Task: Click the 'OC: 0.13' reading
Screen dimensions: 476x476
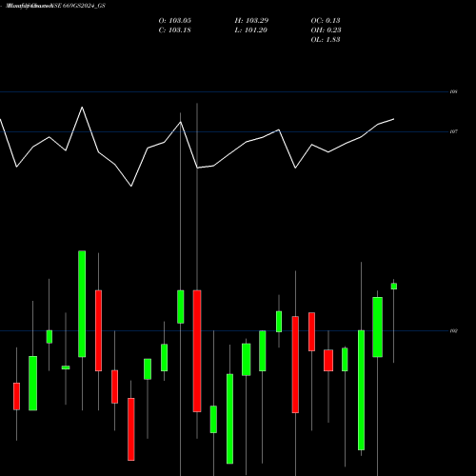Action: coord(326,21)
